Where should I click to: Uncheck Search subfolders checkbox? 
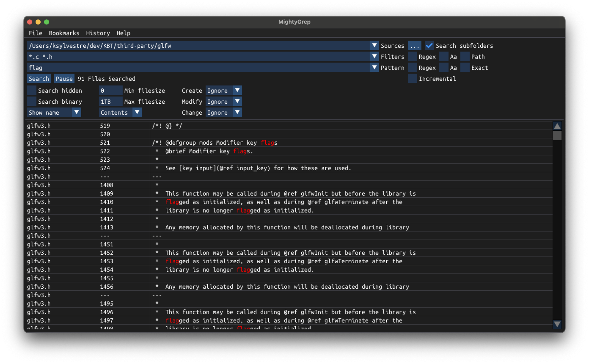pos(429,46)
